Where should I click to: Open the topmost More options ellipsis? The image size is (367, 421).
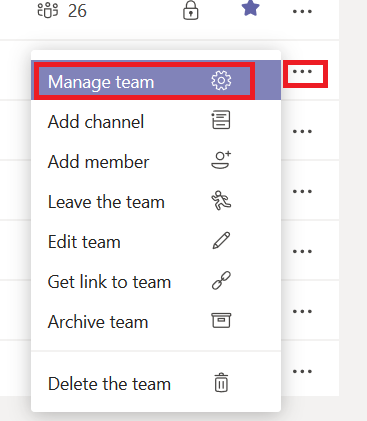coord(302,12)
